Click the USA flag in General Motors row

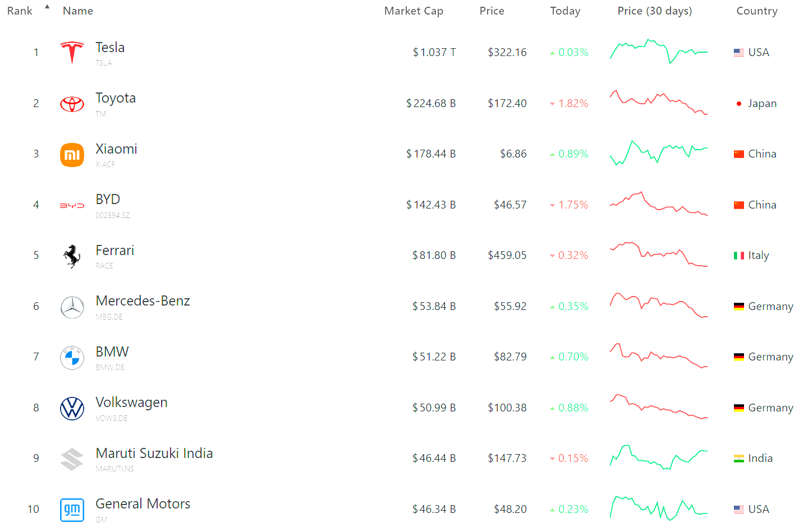click(x=739, y=510)
